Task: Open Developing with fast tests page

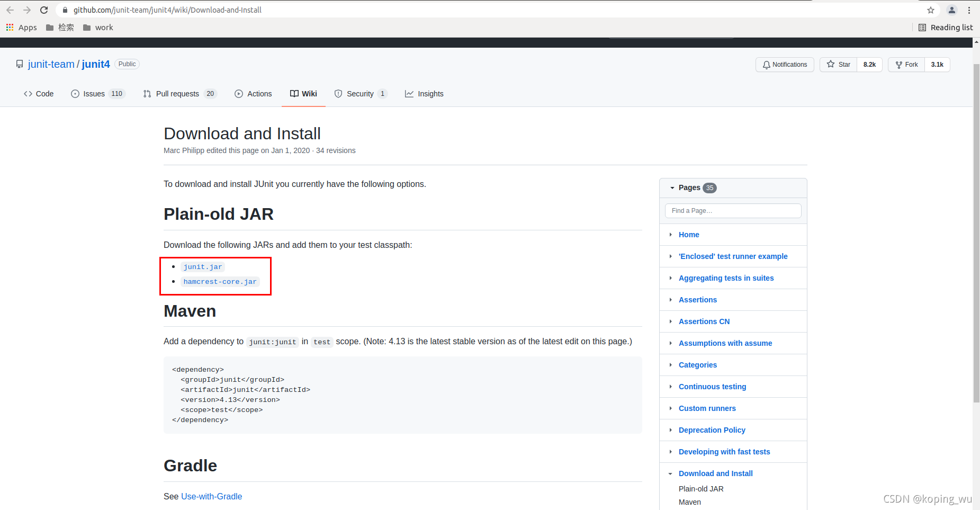Action: (724, 452)
